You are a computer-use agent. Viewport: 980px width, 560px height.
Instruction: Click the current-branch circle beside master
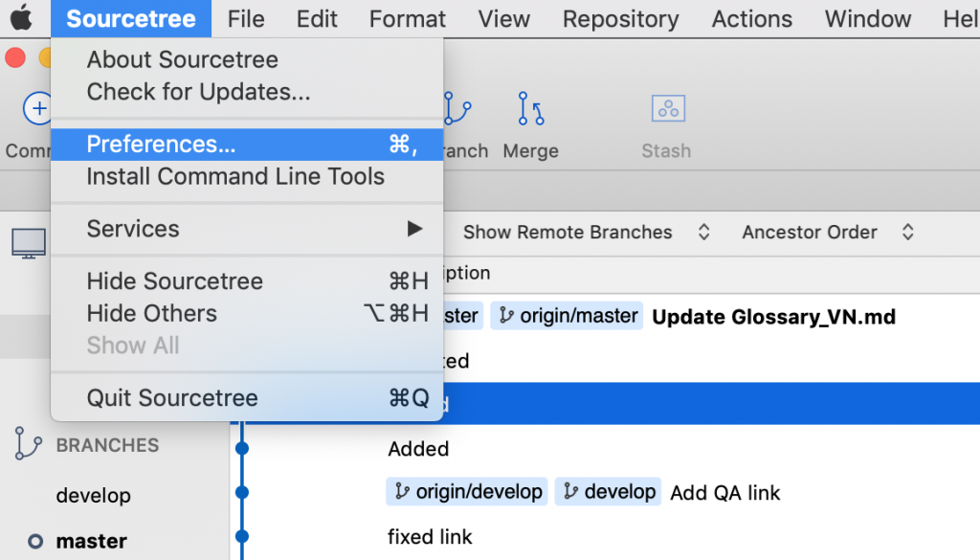pos(35,541)
